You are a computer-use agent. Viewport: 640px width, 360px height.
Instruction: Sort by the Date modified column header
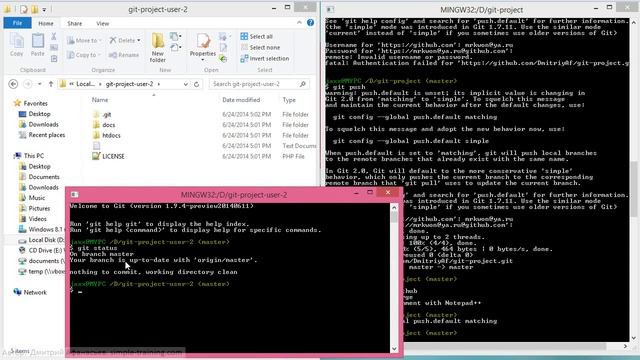[241, 100]
